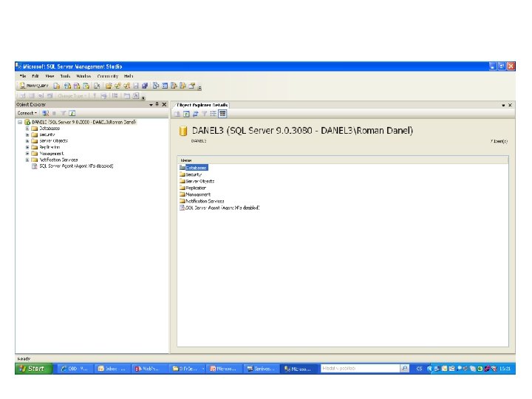Click the Windows Start button

click(x=33, y=369)
